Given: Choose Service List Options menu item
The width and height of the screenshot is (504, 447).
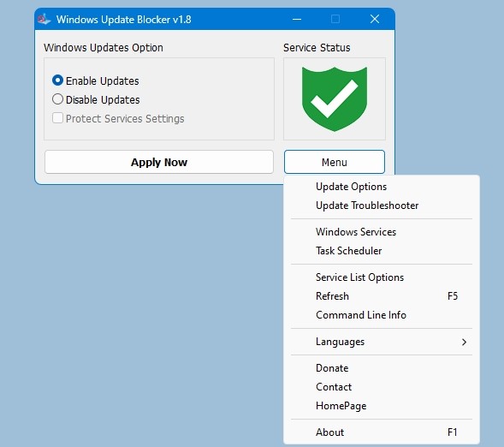Looking at the screenshot, I should (382, 277).
